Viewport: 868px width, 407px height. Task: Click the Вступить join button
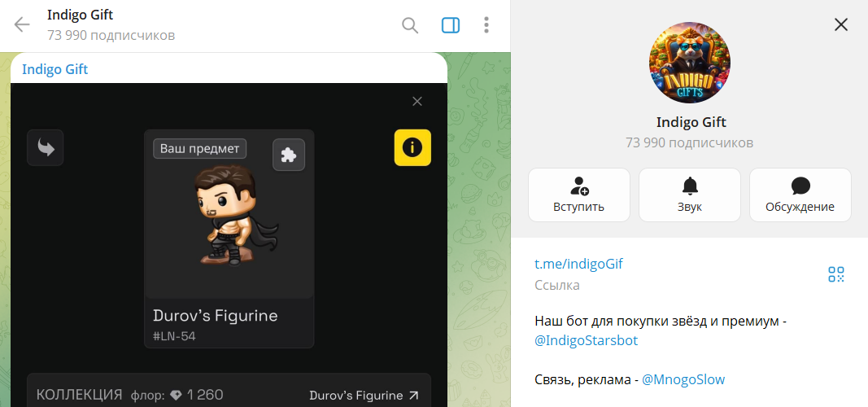point(579,195)
